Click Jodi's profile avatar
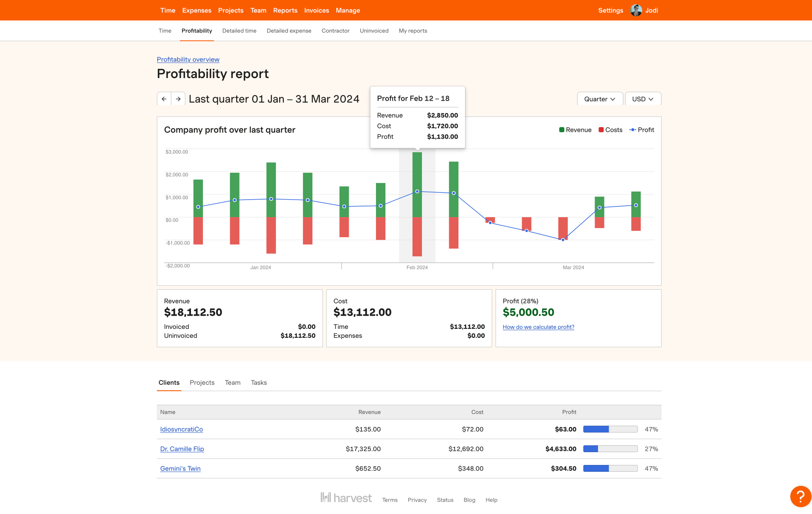This screenshot has height=514, width=812. 636,10
